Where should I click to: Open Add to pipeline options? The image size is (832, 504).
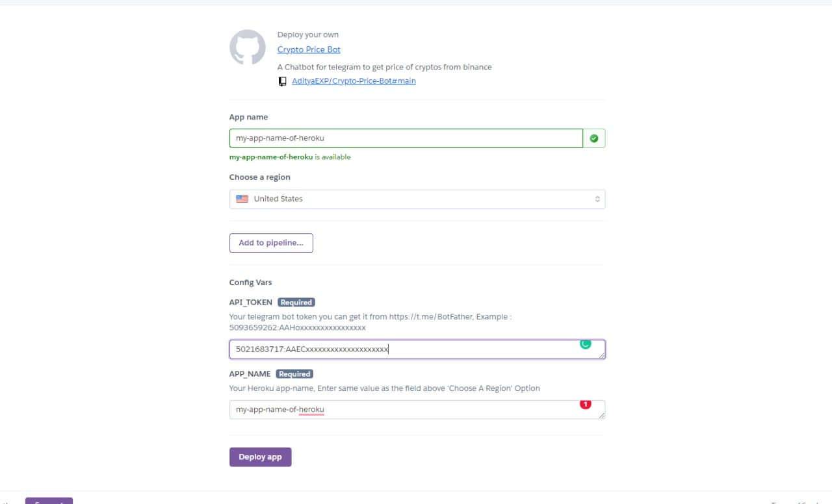click(270, 242)
